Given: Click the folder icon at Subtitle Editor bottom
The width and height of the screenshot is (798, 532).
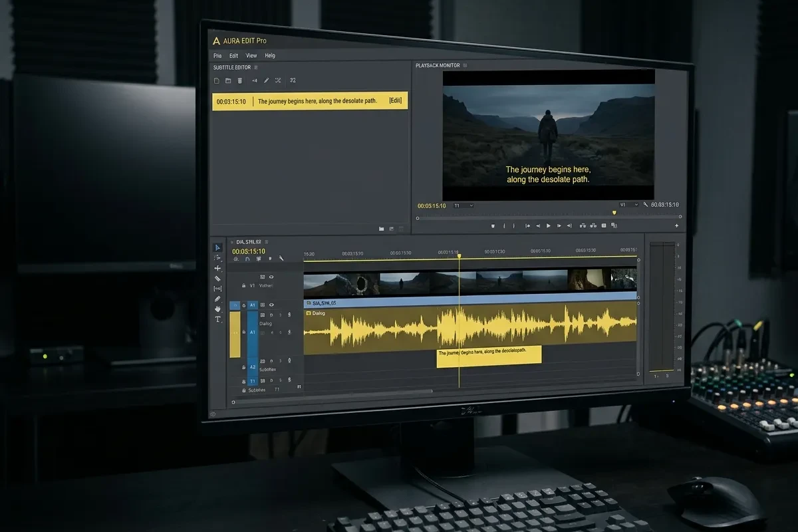Looking at the screenshot, I should tap(381, 229).
